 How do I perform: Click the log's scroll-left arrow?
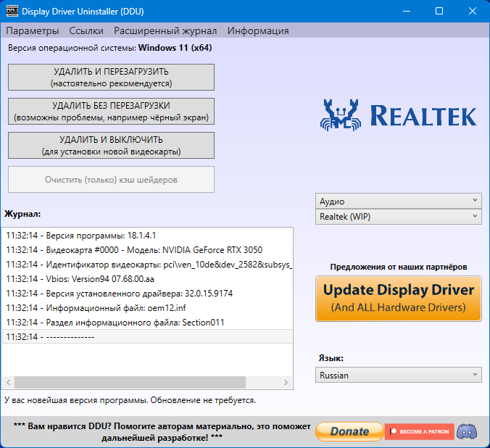pos(8,382)
